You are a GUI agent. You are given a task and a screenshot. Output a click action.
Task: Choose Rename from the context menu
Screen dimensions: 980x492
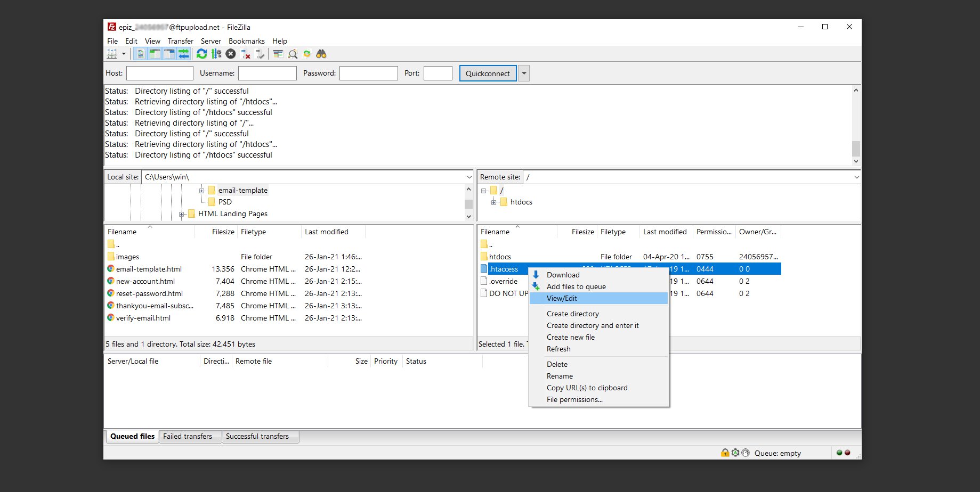click(599, 376)
